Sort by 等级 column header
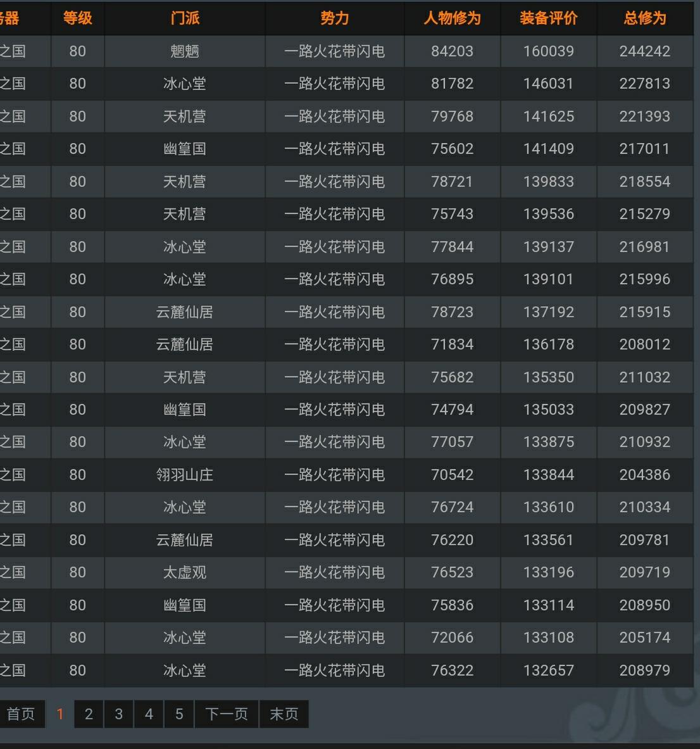The width and height of the screenshot is (700, 749). coord(78,18)
